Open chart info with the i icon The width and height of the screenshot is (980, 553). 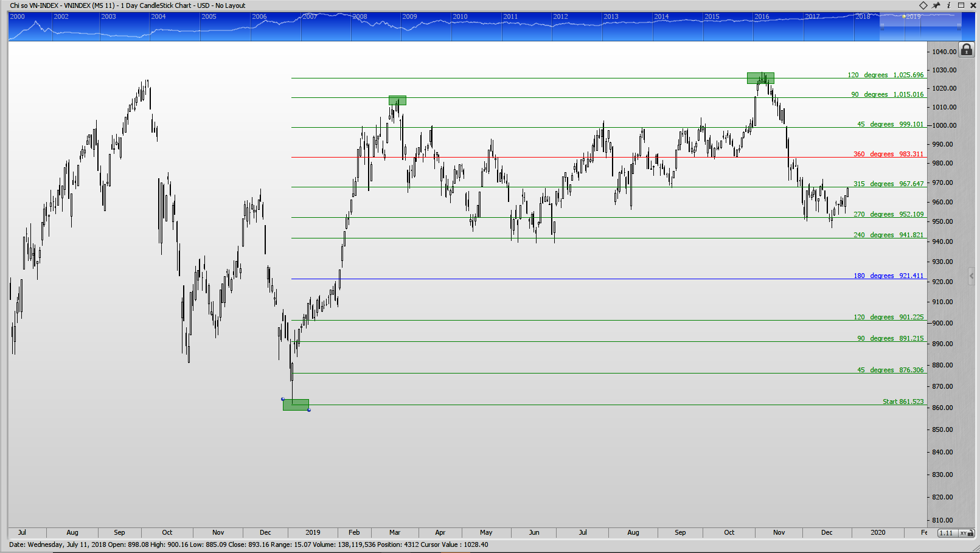pos(948,5)
